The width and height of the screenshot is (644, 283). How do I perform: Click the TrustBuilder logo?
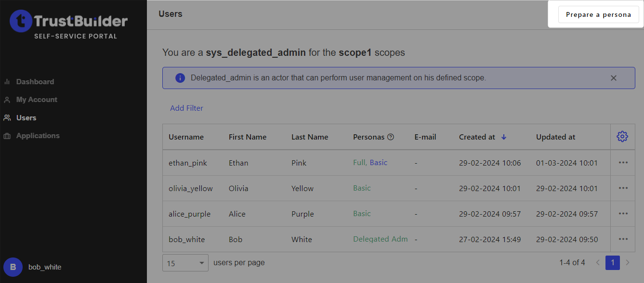pos(69,22)
